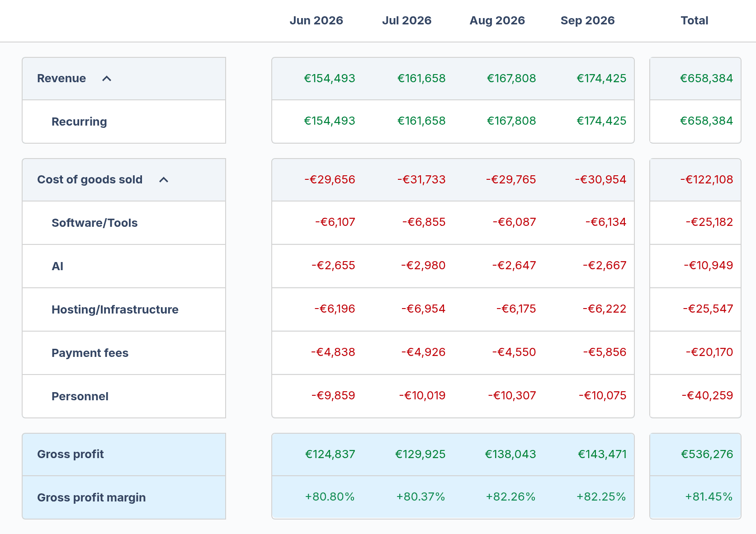This screenshot has height=534, width=756.
Task: Click the Cost of goods sold label
Action: [x=90, y=179]
